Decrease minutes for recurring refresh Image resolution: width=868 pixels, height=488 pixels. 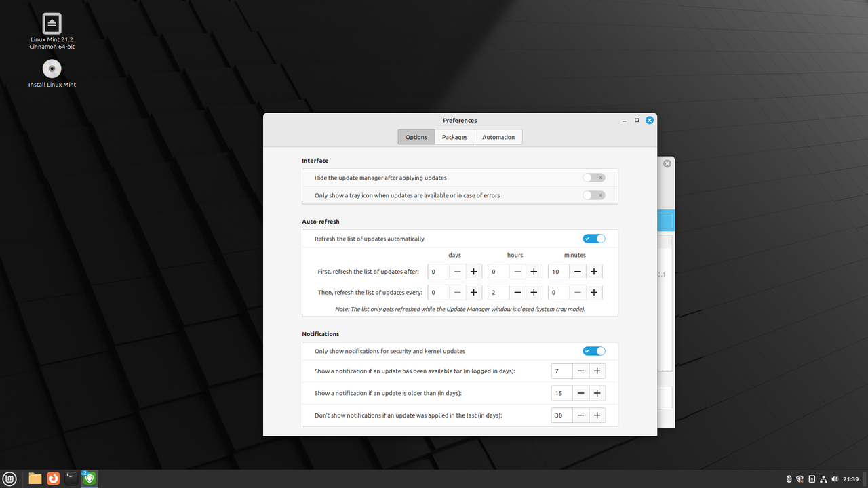[577, 293]
